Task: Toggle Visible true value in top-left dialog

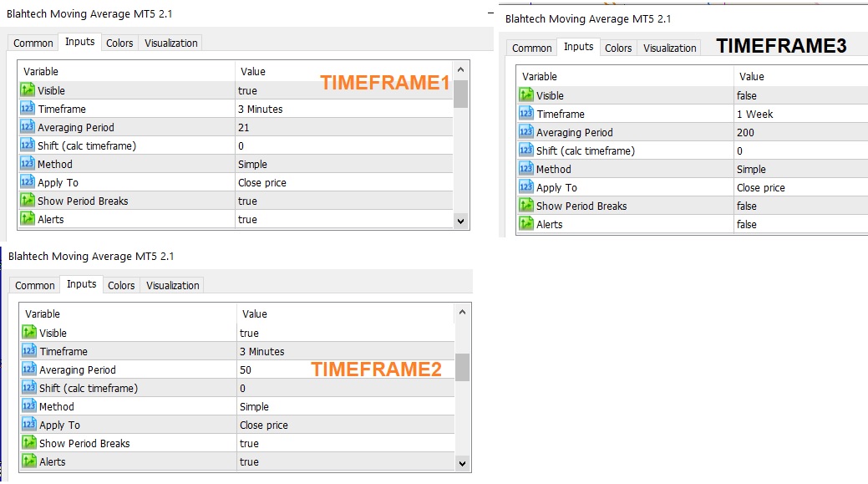Action: (x=247, y=91)
